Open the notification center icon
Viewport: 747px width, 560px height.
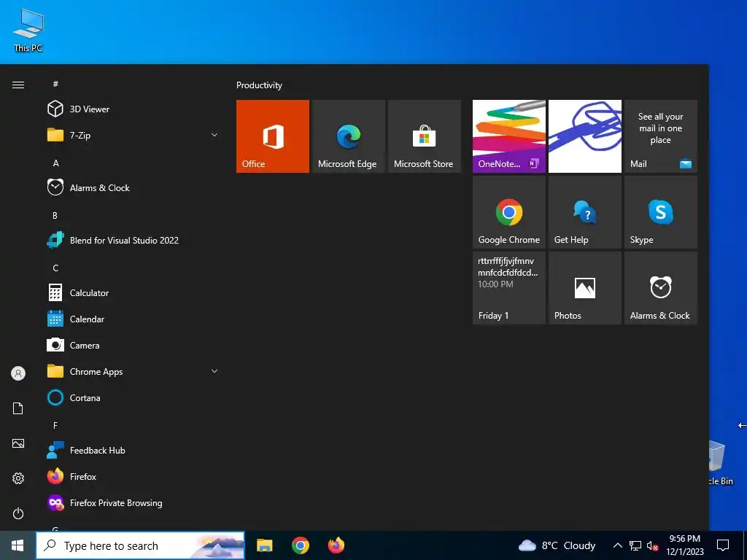tap(723, 545)
